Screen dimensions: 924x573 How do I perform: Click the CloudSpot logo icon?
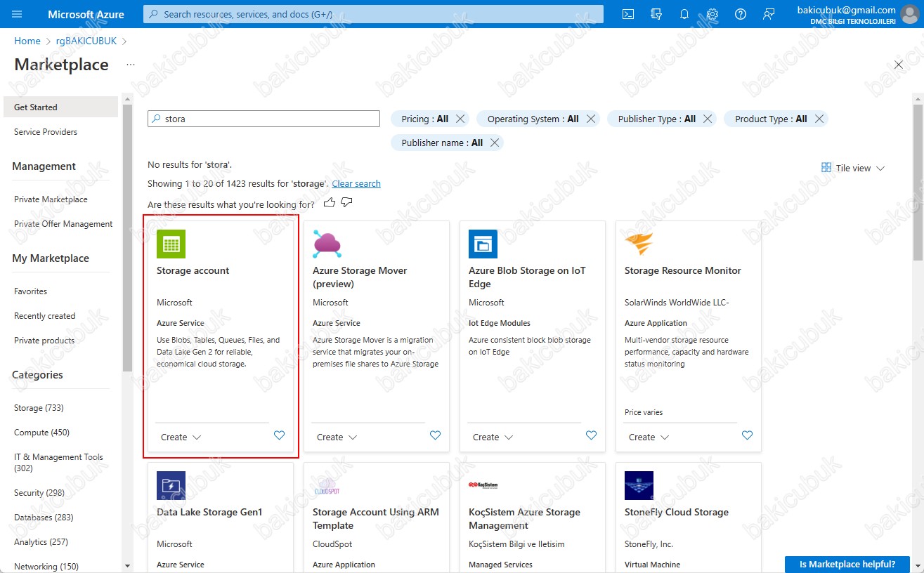point(327,485)
